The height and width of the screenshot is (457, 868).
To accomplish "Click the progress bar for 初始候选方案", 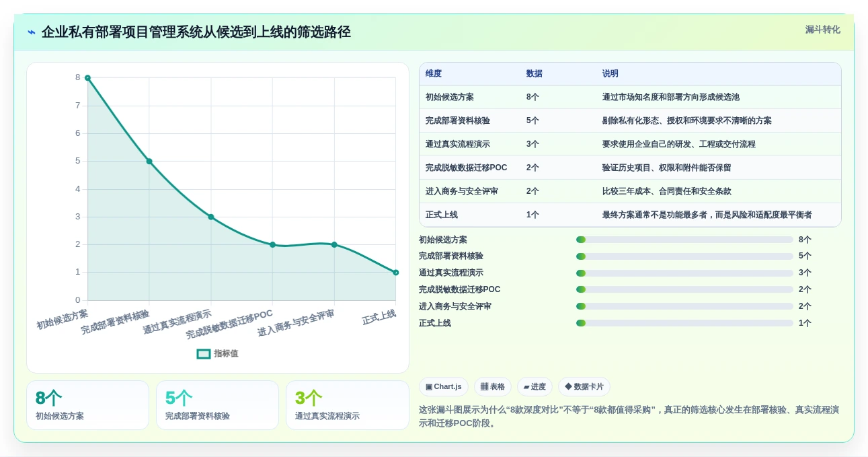I will pos(684,240).
